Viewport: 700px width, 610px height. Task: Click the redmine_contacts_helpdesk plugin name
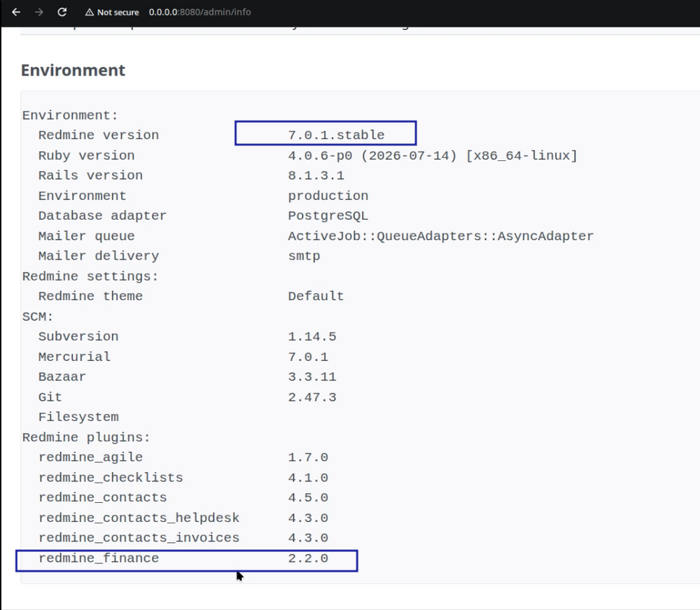[x=139, y=518]
